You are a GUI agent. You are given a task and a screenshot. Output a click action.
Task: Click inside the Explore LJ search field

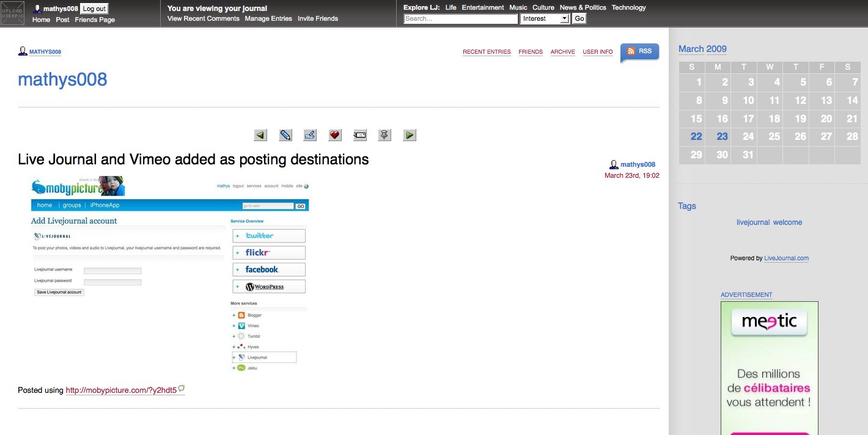[461, 19]
